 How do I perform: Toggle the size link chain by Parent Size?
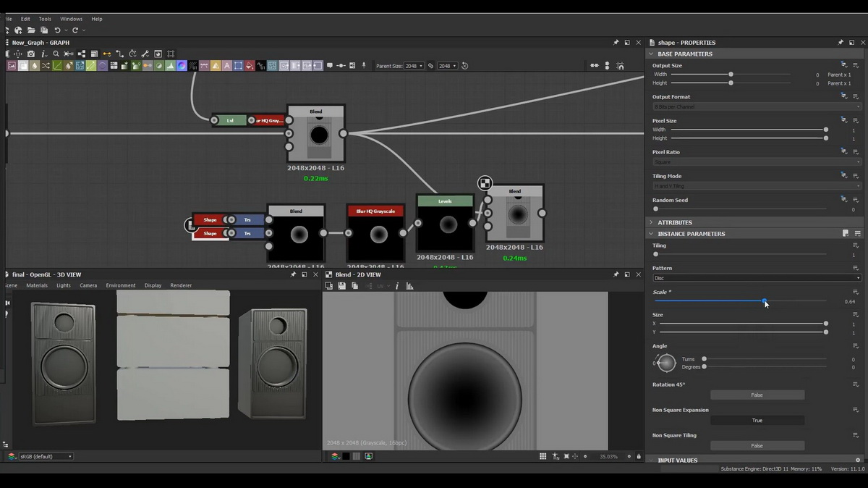(430, 66)
